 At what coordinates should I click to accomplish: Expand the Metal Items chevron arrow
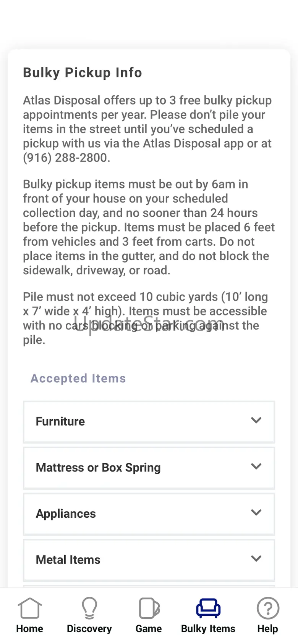pyautogui.click(x=256, y=559)
